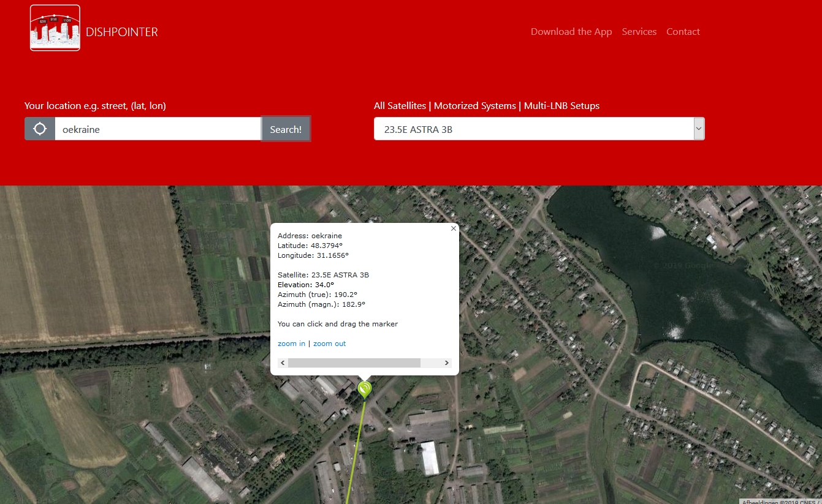
Task: Click the DishPointer logo image
Action: (x=55, y=28)
